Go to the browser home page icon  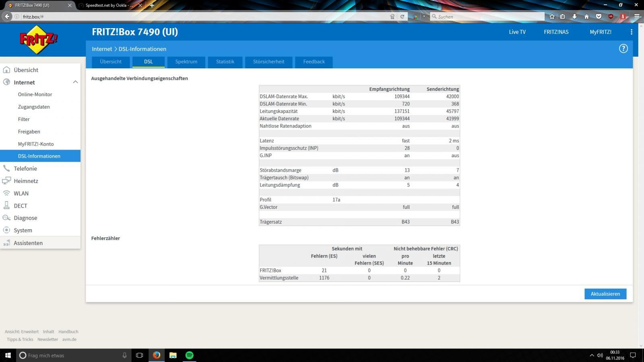click(586, 16)
